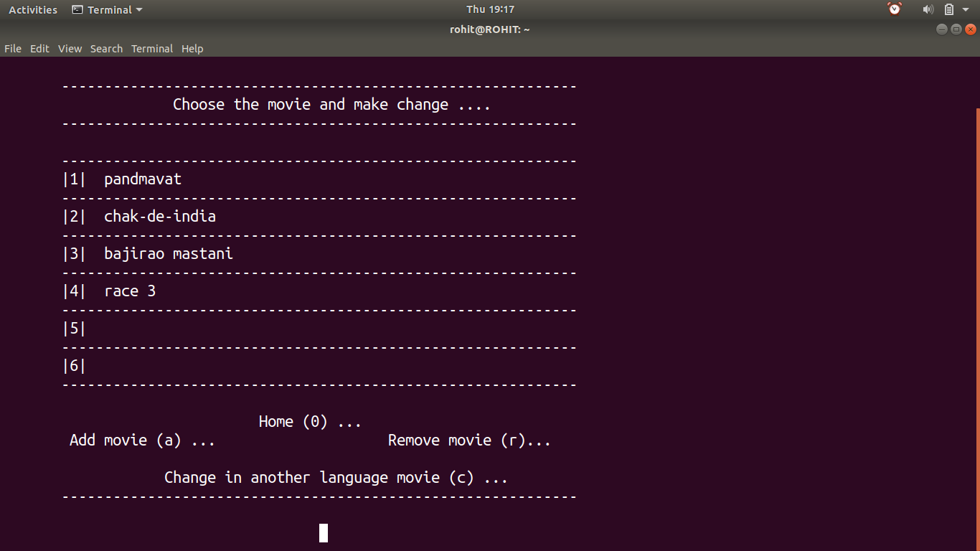Select the 'chak-de-india' movie entry
The height and width of the screenshot is (551, 980).
(159, 216)
